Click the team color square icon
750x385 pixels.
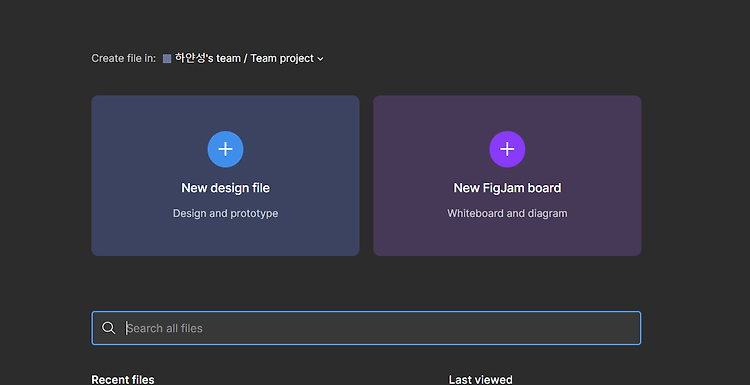[167, 59]
